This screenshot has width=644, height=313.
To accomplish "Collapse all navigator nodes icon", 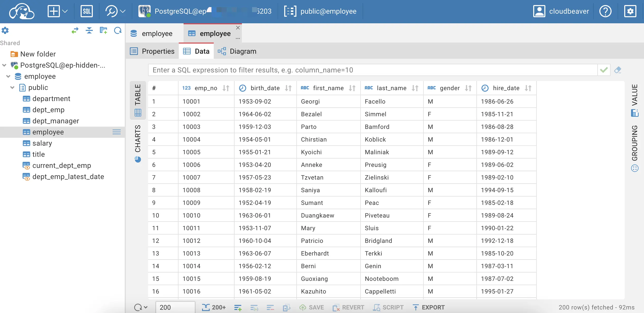I will click(89, 31).
